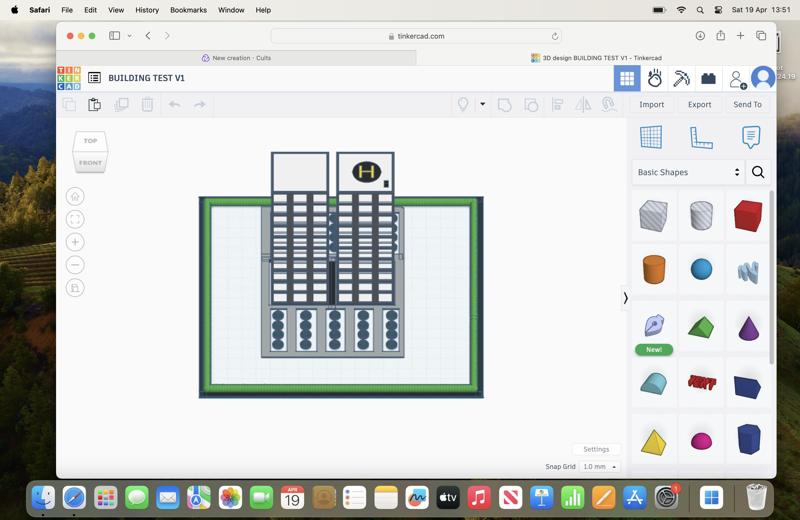800x520 pixels.
Task: Open the Bookmarks menu
Action: (188, 10)
